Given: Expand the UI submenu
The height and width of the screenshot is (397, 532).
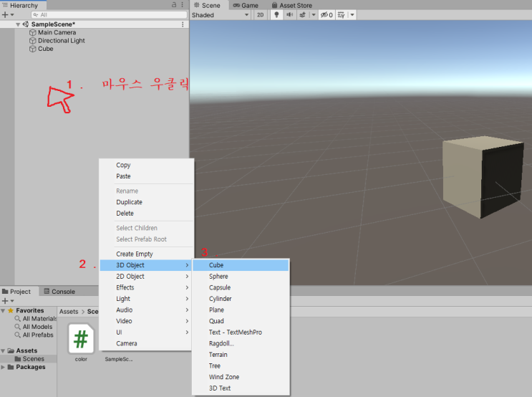Looking at the screenshot, I should [147, 333].
